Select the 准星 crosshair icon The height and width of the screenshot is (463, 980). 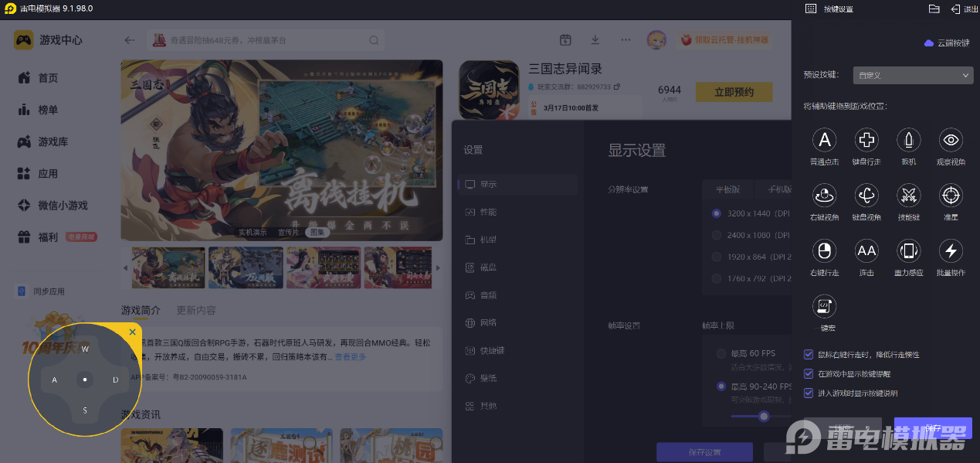click(951, 196)
